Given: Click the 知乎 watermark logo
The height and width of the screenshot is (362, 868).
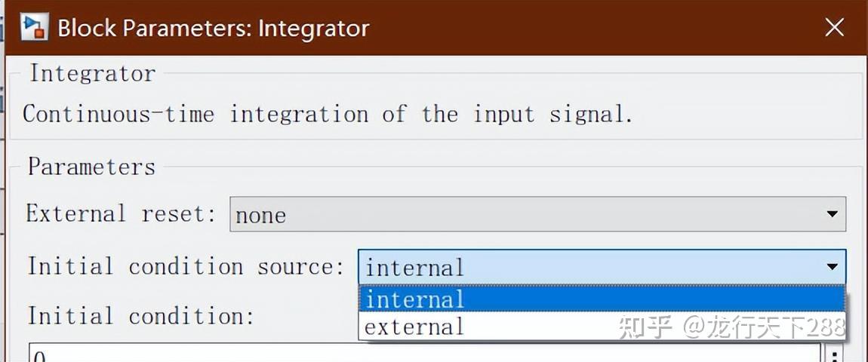Looking at the screenshot, I should point(645,327).
